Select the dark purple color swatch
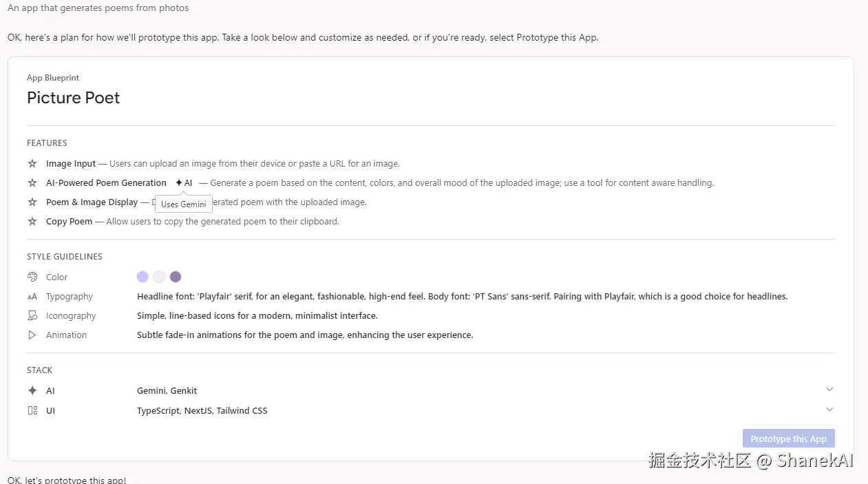Viewport: 868px width, 484px height. pos(176,277)
